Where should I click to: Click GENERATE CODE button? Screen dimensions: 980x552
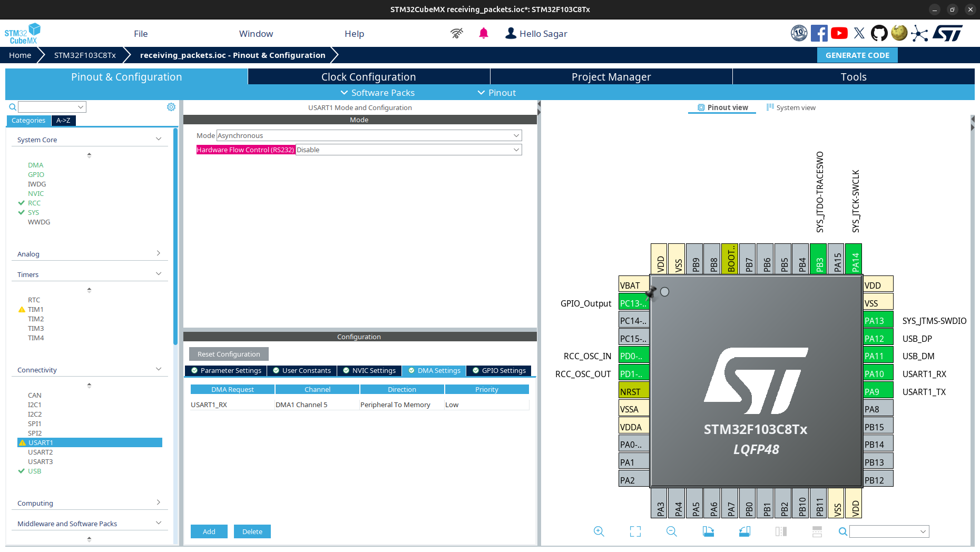point(857,55)
